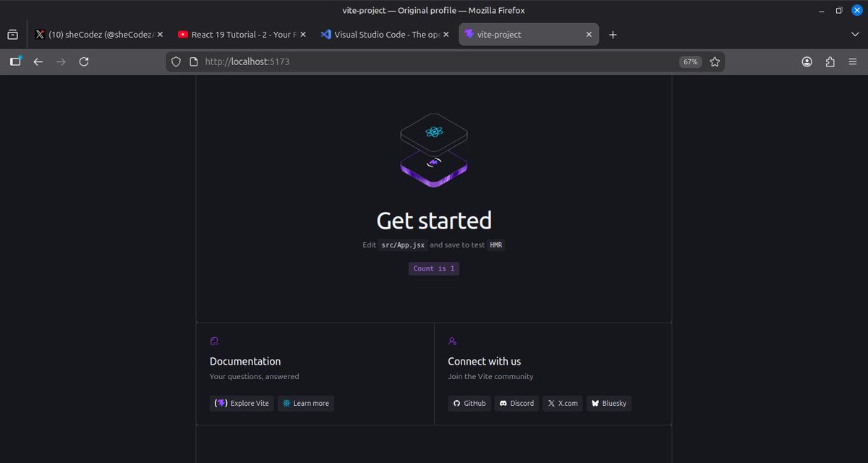Click the React and Vite logo image
868x463 pixels.
pyautogui.click(x=434, y=150)
